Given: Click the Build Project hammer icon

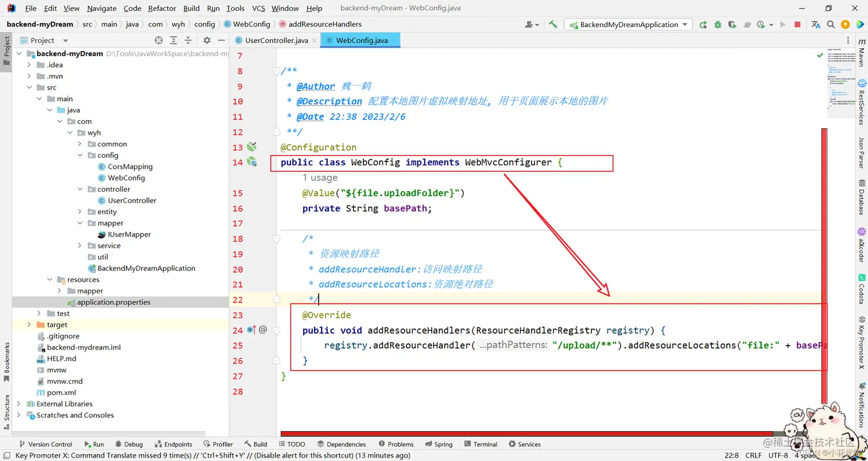Looking at the screenshot, I should tap(553, 24).
